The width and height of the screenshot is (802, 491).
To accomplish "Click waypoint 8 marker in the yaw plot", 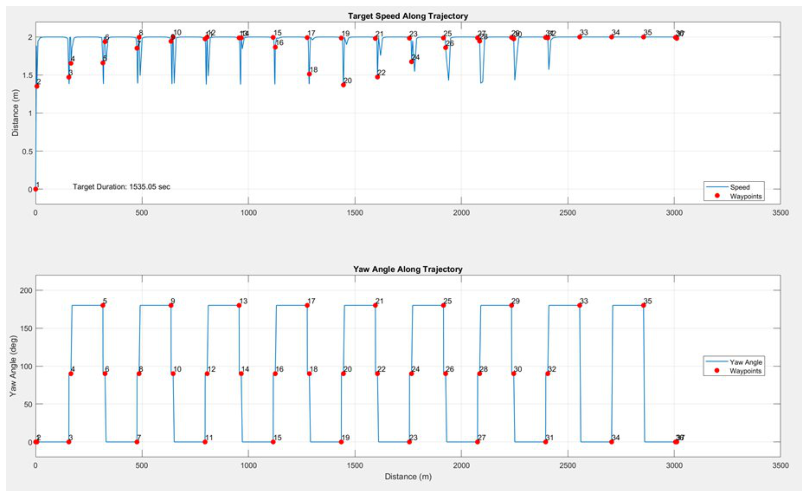I will coord(139,373).
